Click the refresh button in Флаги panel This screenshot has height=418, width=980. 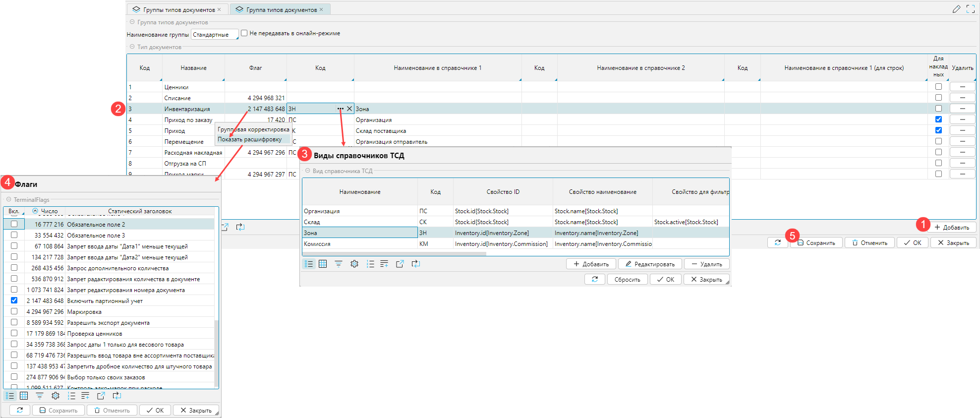point(20,410)
